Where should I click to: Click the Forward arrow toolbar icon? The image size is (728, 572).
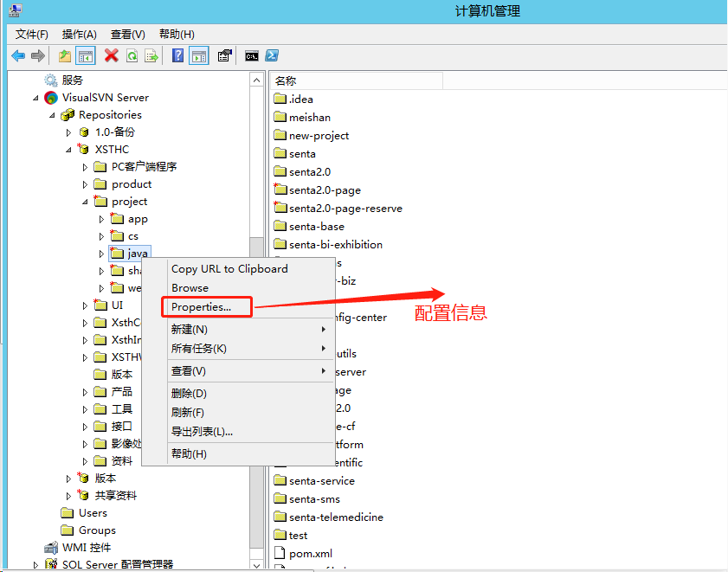pyautogui.click(x=38, y=56)
